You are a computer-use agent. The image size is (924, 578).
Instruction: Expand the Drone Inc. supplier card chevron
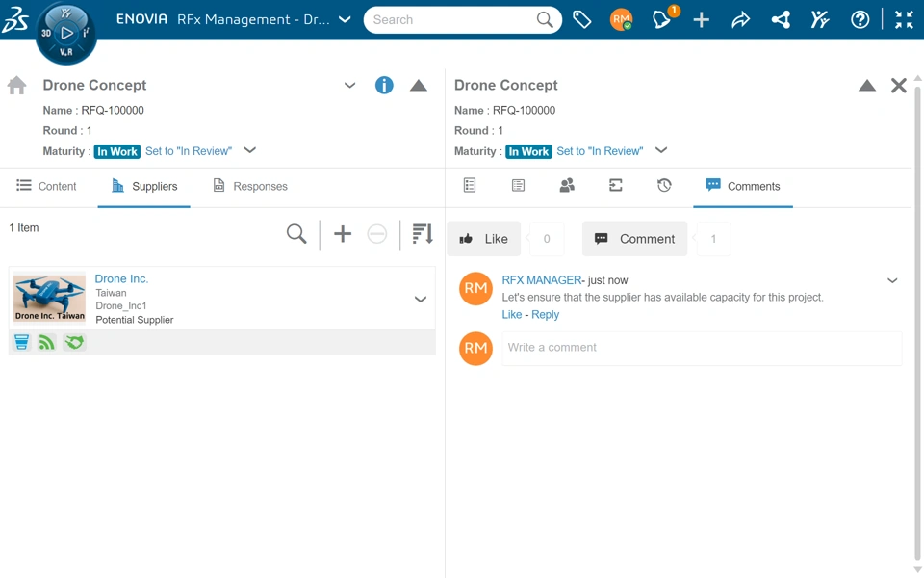point(421,300)
